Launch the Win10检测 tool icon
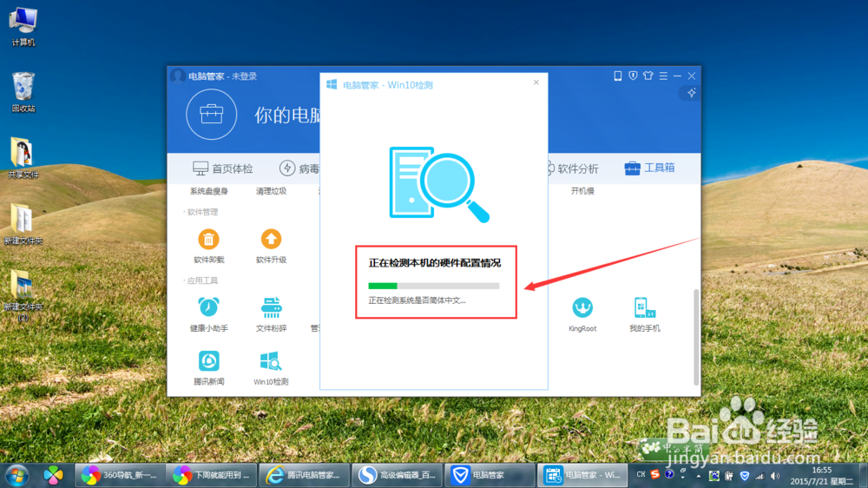This screenshot has width=868, height=488. [x=271, y=361]
